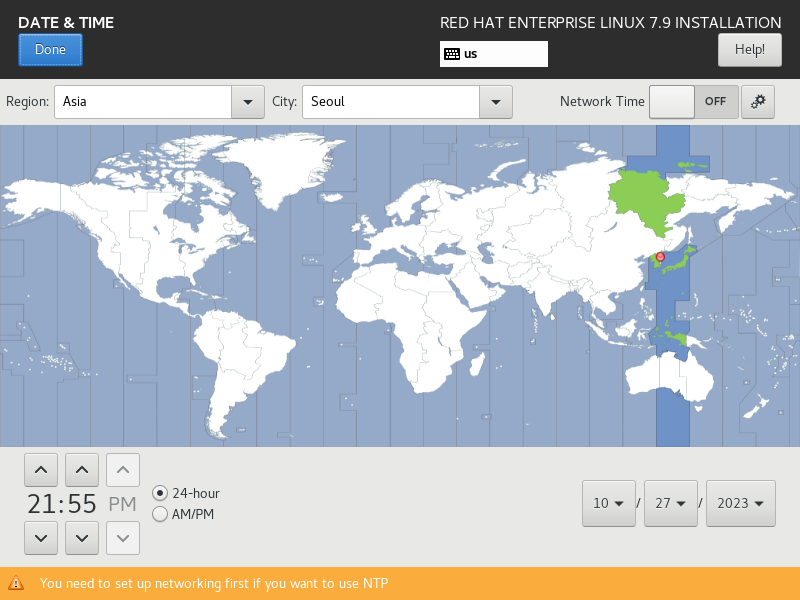This screenshot has width=800, height=600.
Task: Click the red Seoul location pin on map
Action: (x=660, y=257)
